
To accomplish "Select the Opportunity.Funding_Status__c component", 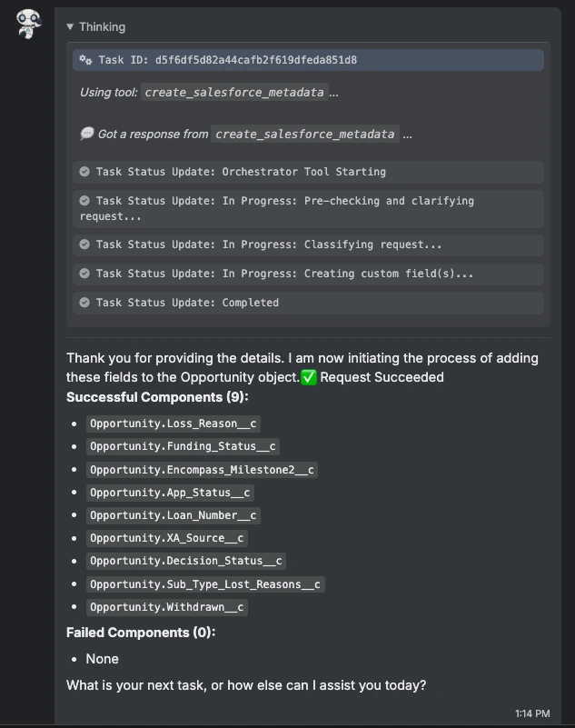I will (x=183, y=446).
